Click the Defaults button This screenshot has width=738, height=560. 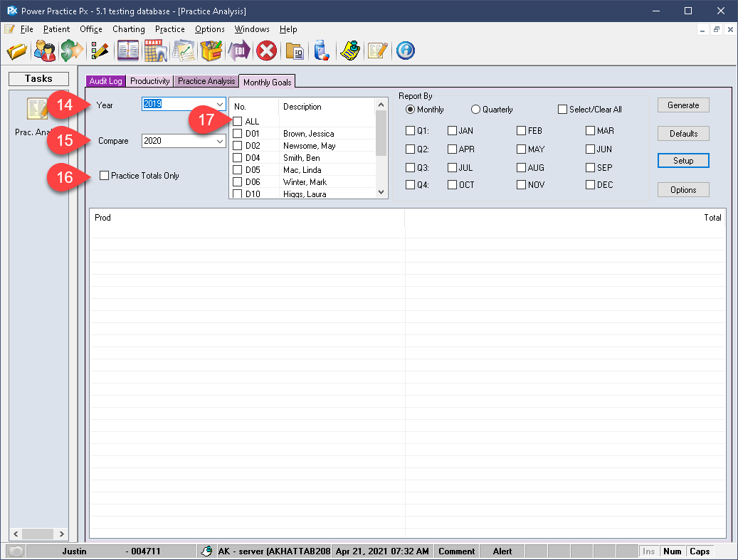coord(683,134)
